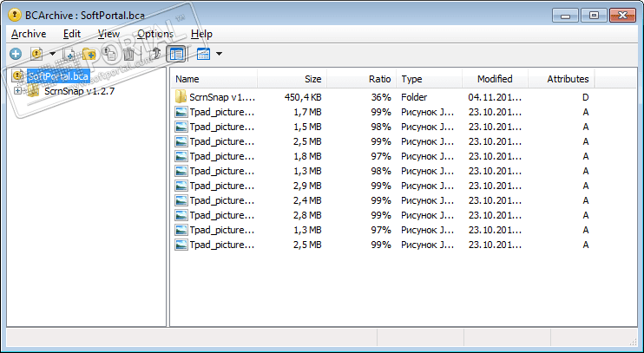This screenshot has width=644, height=353.
Task: Click image icon in 1,3 MB 97% row
Action: tap(181, 230)
